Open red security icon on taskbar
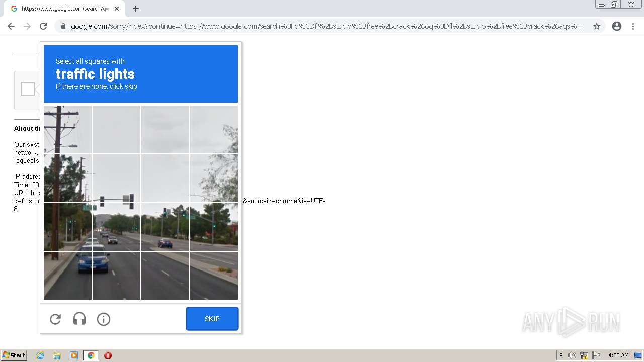The height and width of the screenshot is (362, 644). (x=108, y=355)
